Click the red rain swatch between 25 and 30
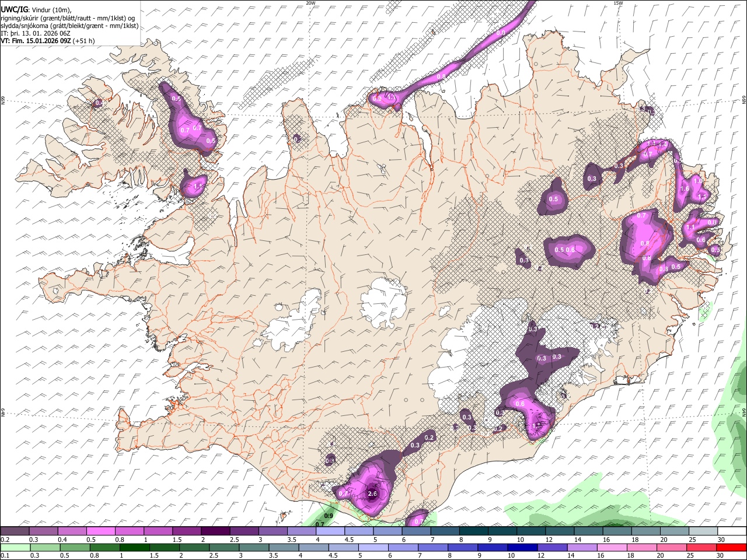Viewport: 747px width, 560px height. pyautogui.click(x=700, y=548)
